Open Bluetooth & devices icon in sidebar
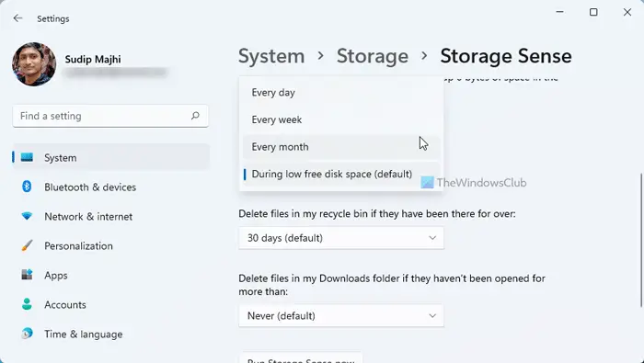The image size is (644, 363). click(27, 187)
